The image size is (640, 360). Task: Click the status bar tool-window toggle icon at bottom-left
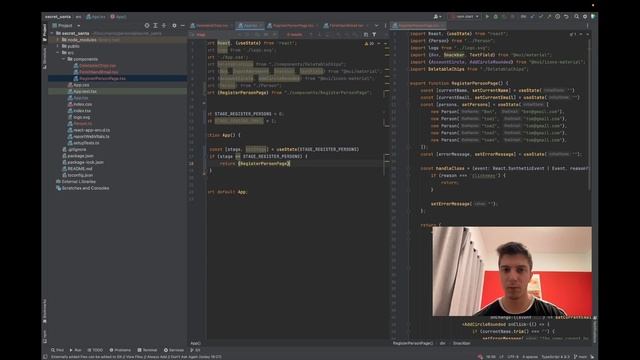click(x=45, y=357)
